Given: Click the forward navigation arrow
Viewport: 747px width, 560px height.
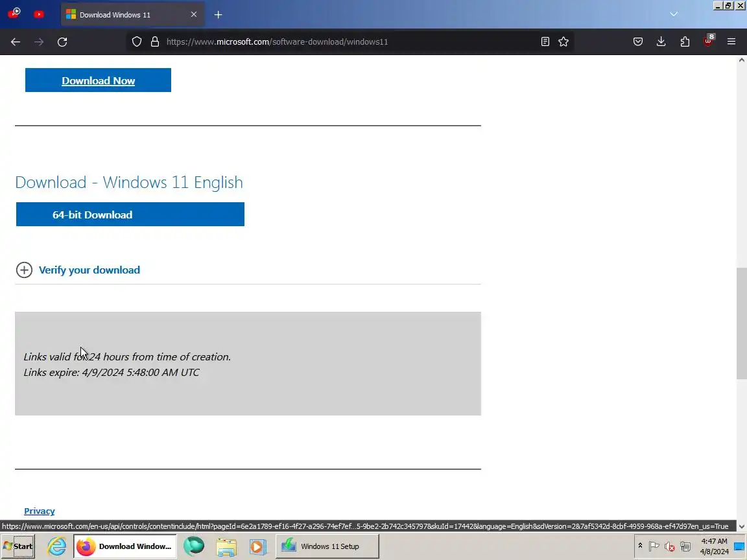Looking at the screenshot, I should [x=39, y=42].
